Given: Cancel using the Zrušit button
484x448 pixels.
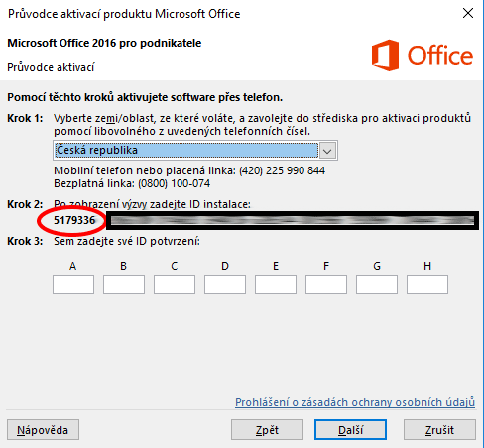Looking at the screenshot, I should pos(439,430).
